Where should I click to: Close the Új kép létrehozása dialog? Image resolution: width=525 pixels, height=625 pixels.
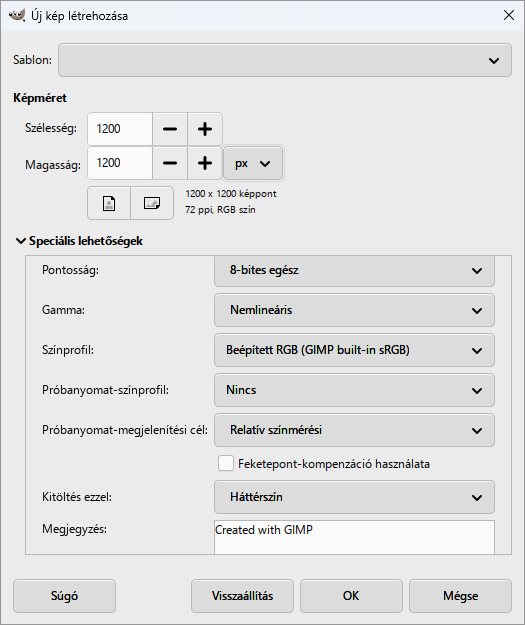coord(509,16)
